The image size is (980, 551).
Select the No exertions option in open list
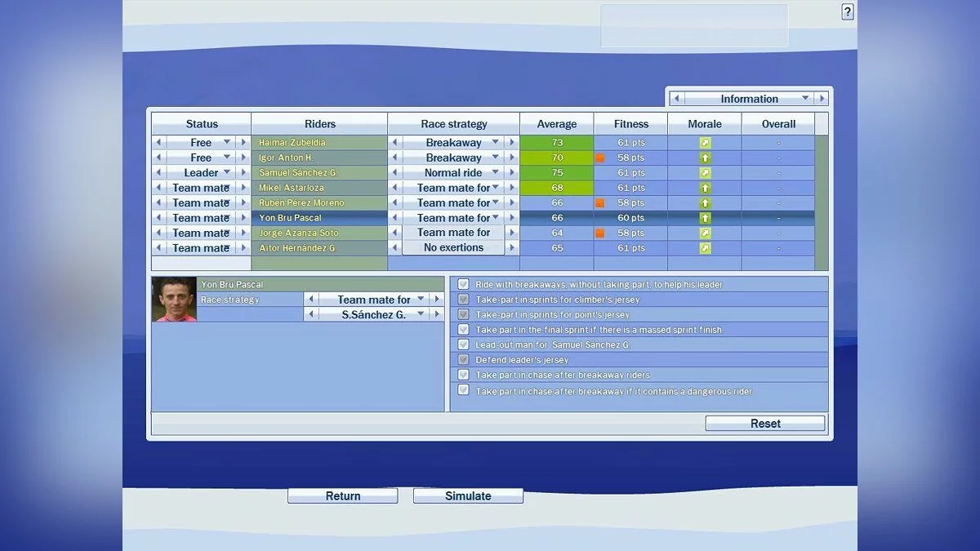(453, 247)
